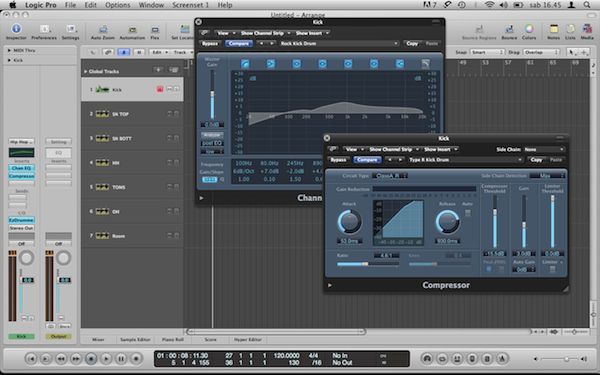
Task: Click the Compressor Ratio slider
Action: (368, 264)
